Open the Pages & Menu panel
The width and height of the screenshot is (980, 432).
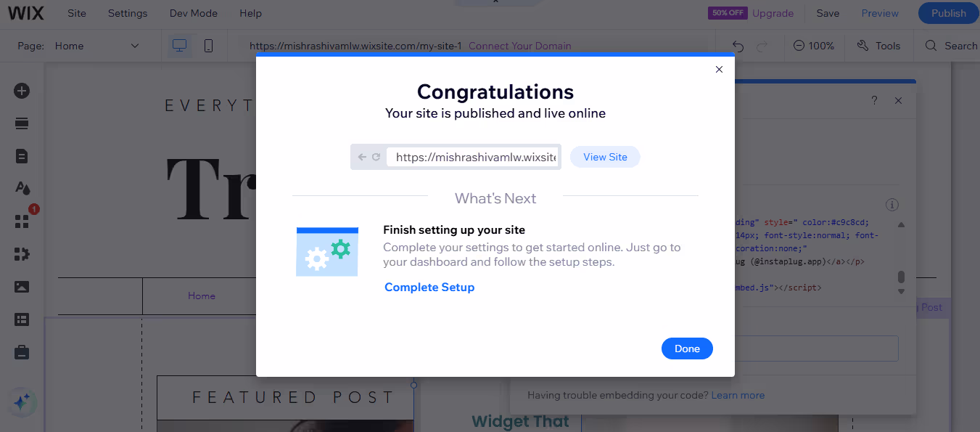click(x=22, y=156)
